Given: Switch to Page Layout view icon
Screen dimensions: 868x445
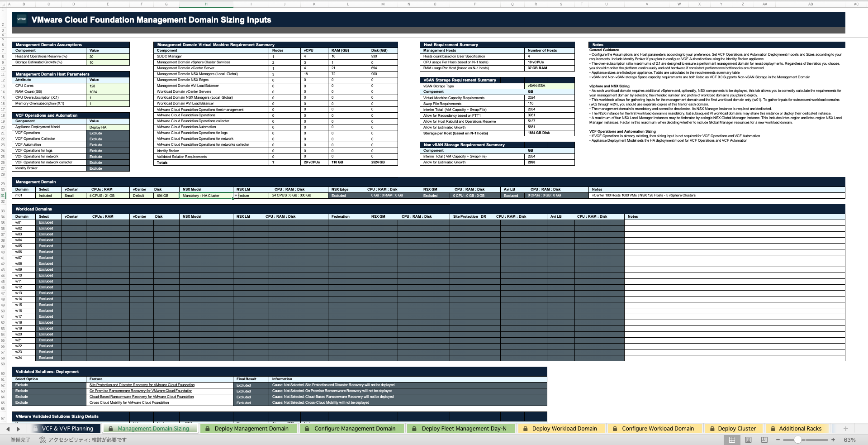Looking at the screenshot, I should point(748,440).
